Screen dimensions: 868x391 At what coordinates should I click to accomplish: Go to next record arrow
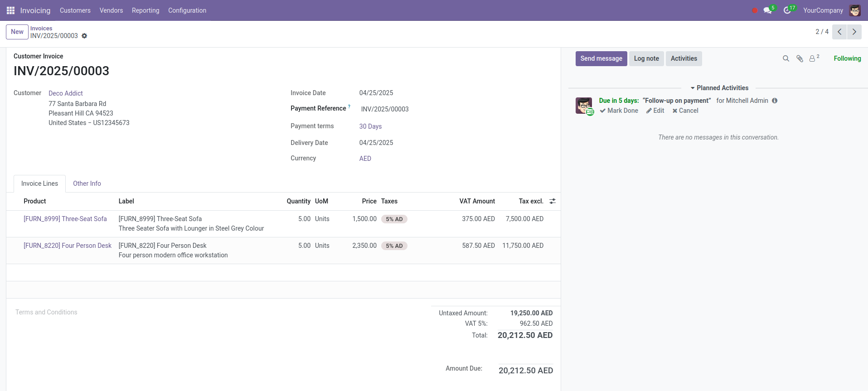854,32
